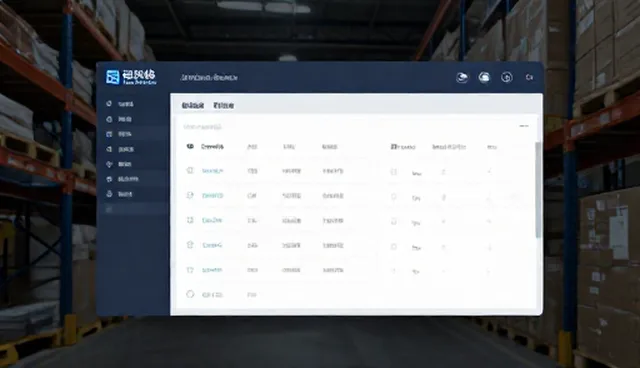640x368 pixels.
Task: Click the dash button at the panel's top-right corner
Action: click(x=524, y=126)
